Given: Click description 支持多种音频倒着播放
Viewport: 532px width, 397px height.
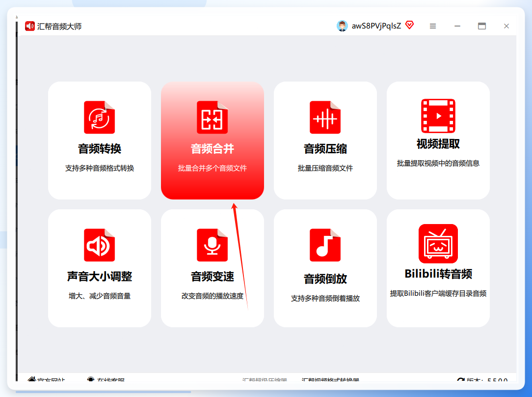Looking at the screenshot, I should tap(325, 298).
